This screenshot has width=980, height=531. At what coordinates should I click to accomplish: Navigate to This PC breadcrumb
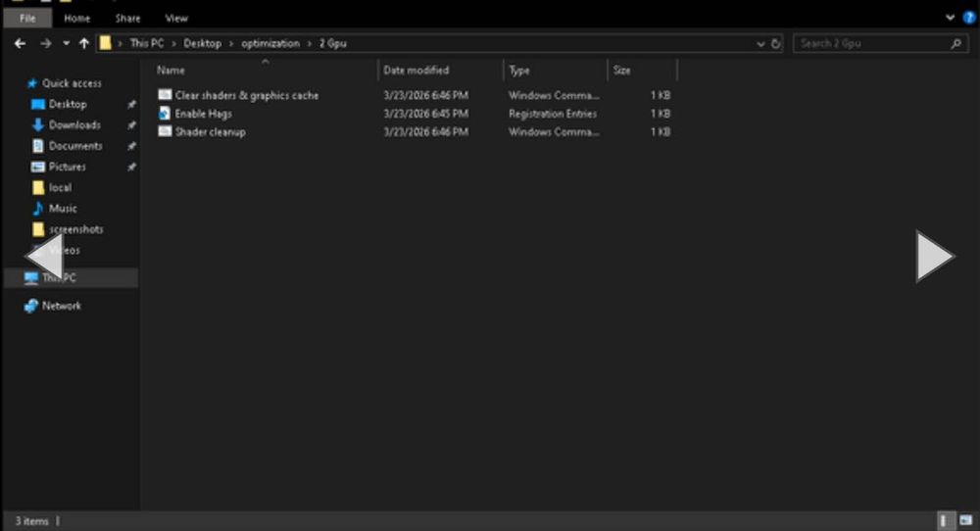(147, 43)
